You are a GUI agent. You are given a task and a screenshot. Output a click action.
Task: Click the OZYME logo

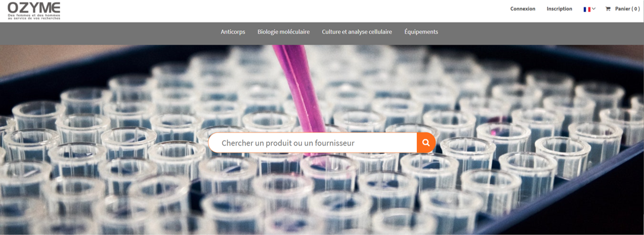pos(34,11)
